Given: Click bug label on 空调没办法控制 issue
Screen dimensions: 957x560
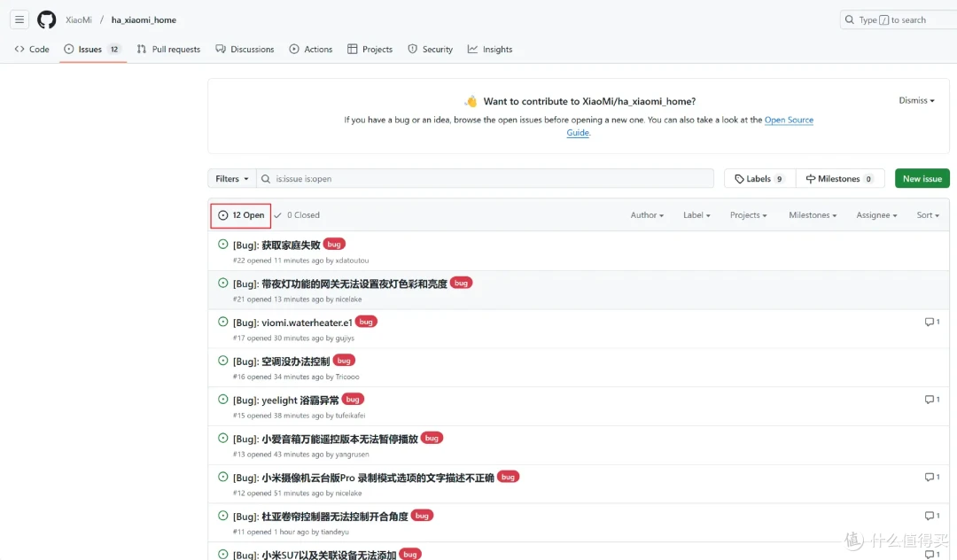Looking at the screenshot, I should 344,361.
